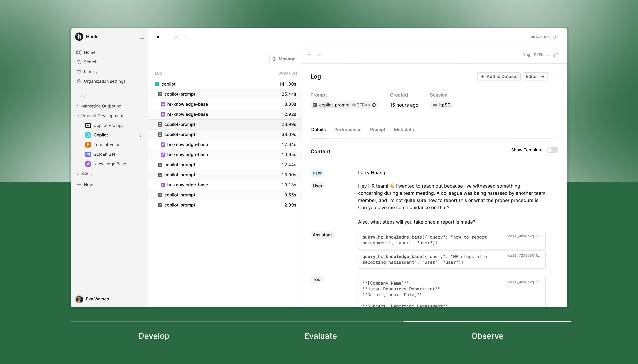Toggle the Show Template switch
This screenshot has height=364, width=638.
[x=552, y=150]
